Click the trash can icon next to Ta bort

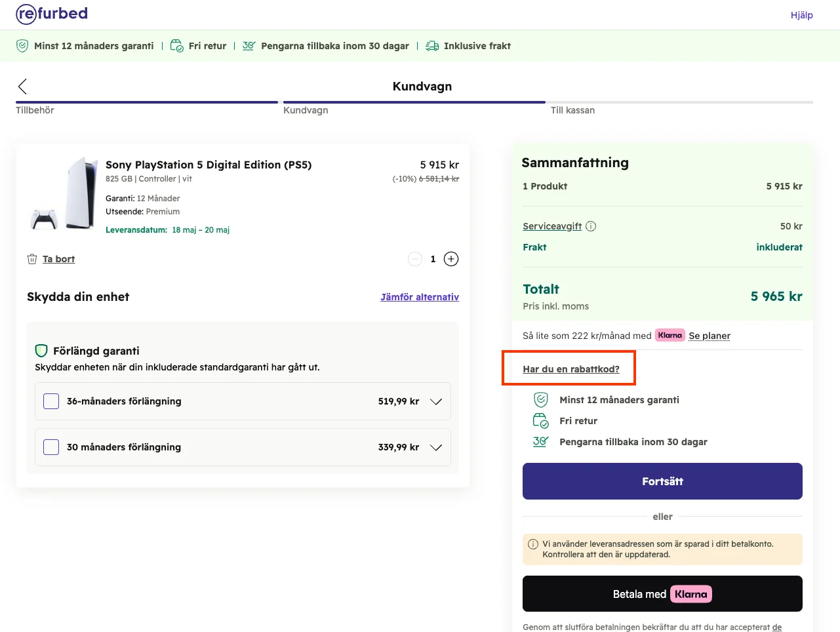[32, 259]
